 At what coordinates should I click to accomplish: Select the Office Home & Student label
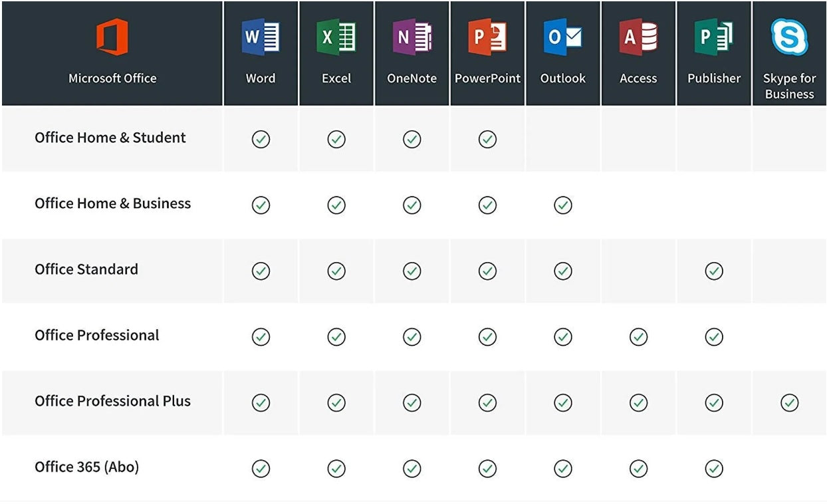pos(110,138)
